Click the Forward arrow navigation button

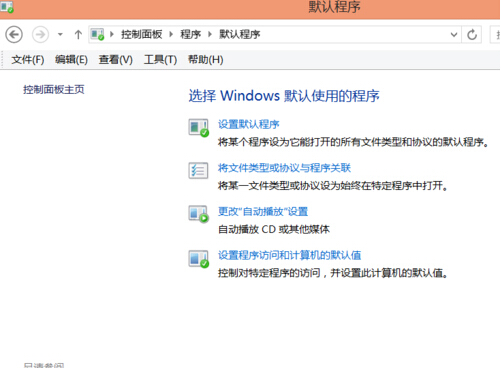(x=40, y=34)
